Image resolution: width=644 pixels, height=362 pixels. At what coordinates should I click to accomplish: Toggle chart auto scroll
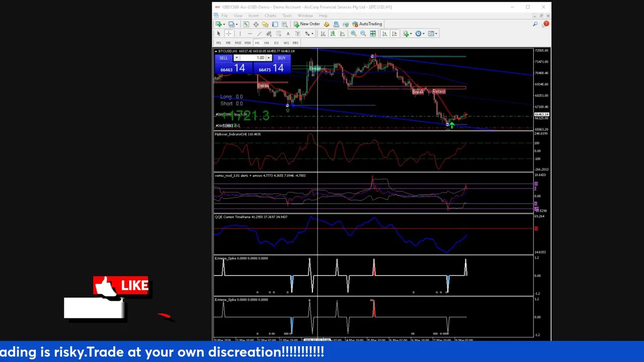pyautogui.click(x=384, y=34)
